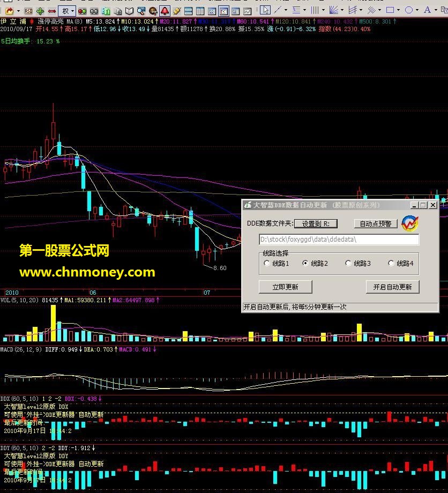Image resolution: width=448 pixels, height=493 pixels.
Task: Click the MACD(26,12,9) indicator label
Action: click(x=21, y=349)
